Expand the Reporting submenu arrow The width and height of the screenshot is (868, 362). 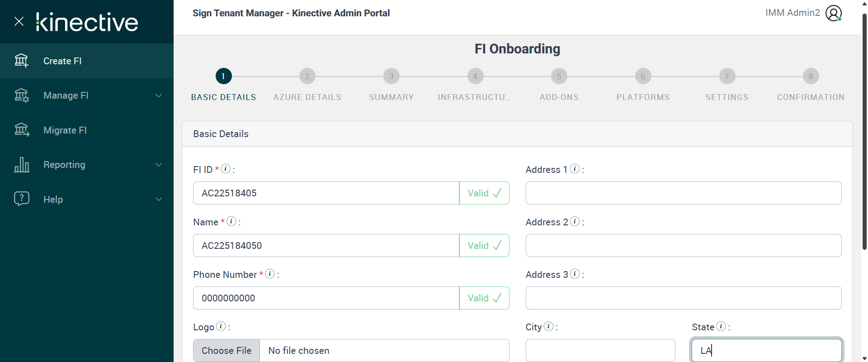[x=159, y=165]
